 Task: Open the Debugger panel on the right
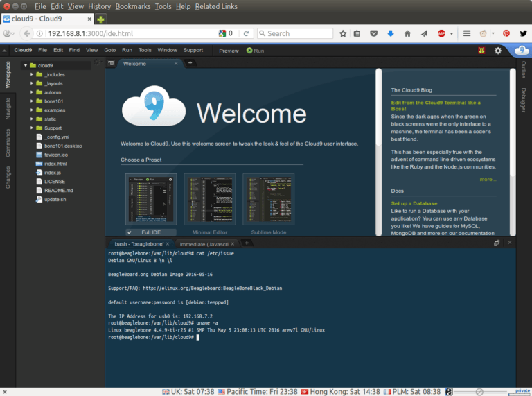(x=524, y=100)
